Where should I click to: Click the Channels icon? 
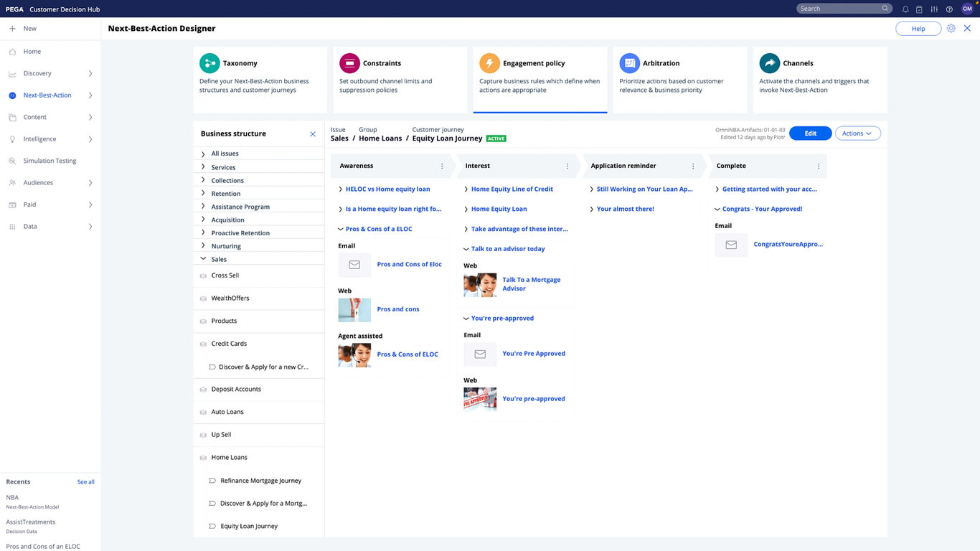point(769,63)
